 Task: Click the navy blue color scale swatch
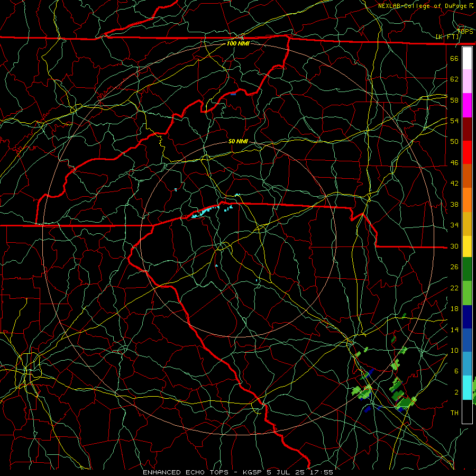tap(467, 317)
